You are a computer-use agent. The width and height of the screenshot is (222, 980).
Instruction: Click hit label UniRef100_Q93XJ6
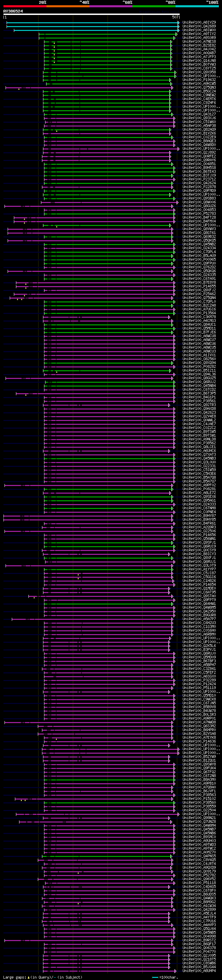click(199, 118)
